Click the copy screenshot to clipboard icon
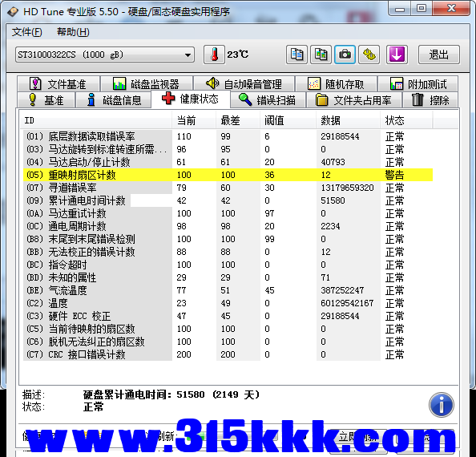Screen dimensions: 476x457 321,55
